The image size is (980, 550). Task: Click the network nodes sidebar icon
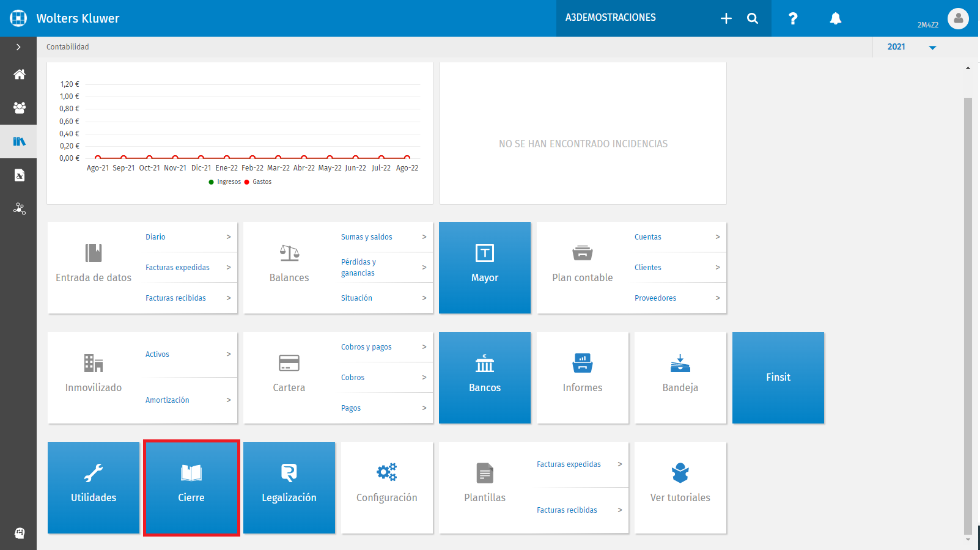[x=19, y=209]
